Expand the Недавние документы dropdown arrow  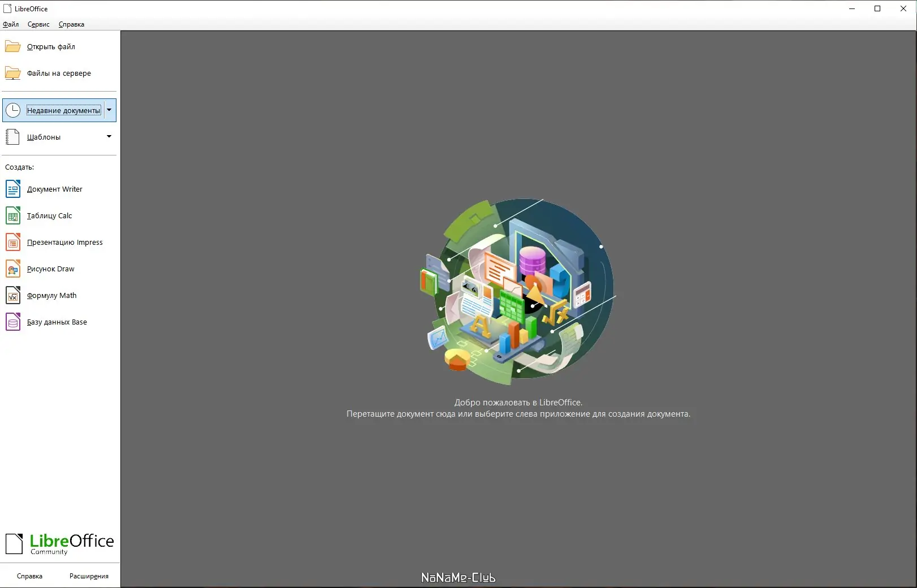(x=110, y=110)
